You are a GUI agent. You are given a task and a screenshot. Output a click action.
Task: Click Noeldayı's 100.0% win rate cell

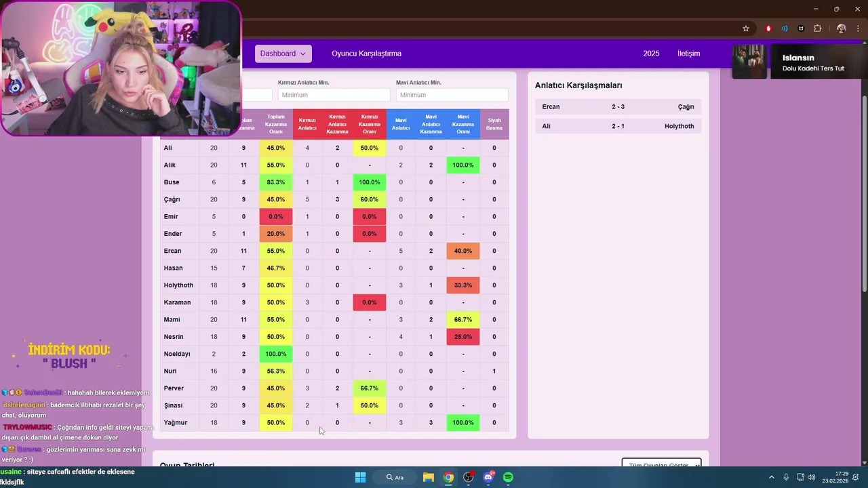click(x=276, y=354)
